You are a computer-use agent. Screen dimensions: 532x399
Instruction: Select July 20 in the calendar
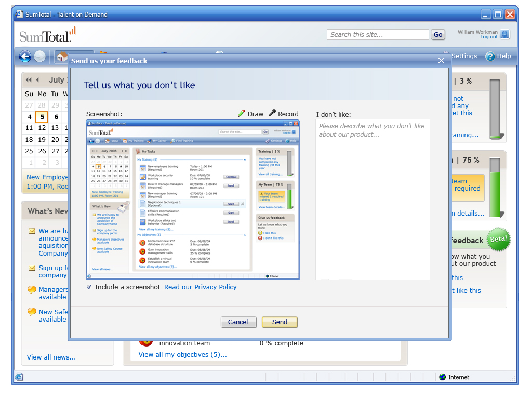point(55,139)
